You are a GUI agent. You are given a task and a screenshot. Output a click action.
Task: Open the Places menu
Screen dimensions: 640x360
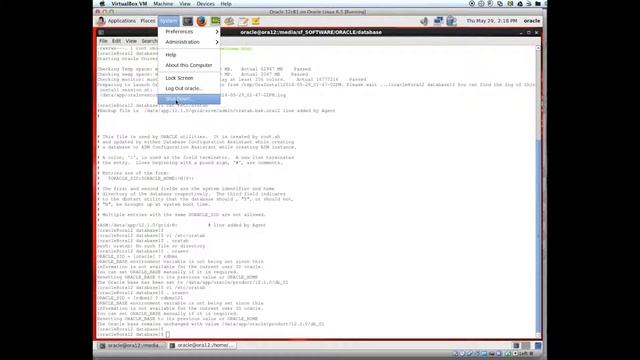tap(148, 21)
